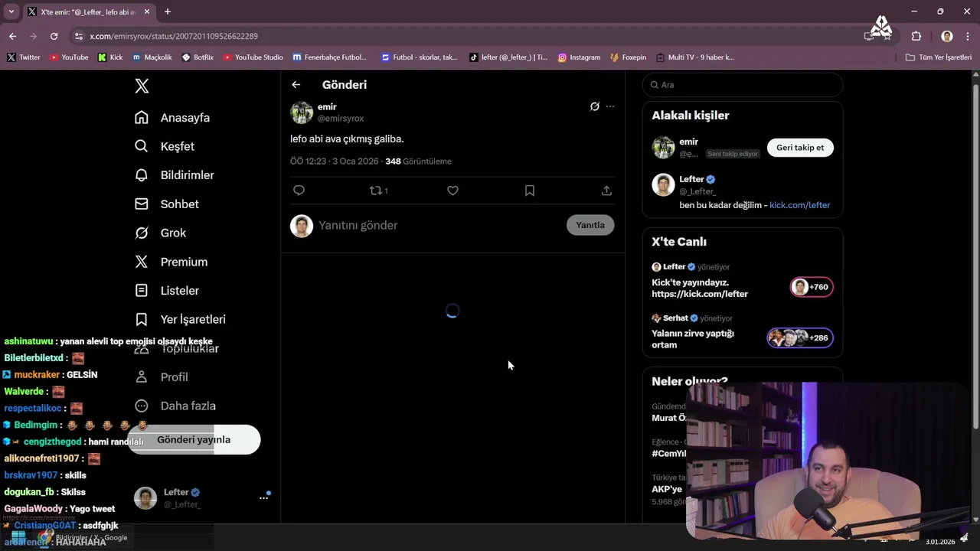Viewport: 980px width, 551px height.
Task: Go back with the Gönderi arrow
Action: [296, 85]
